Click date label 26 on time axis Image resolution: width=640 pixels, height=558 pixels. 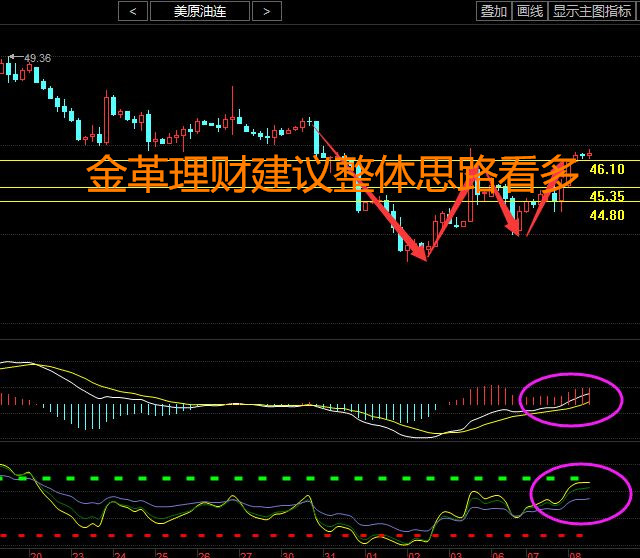tap(203, 553)
